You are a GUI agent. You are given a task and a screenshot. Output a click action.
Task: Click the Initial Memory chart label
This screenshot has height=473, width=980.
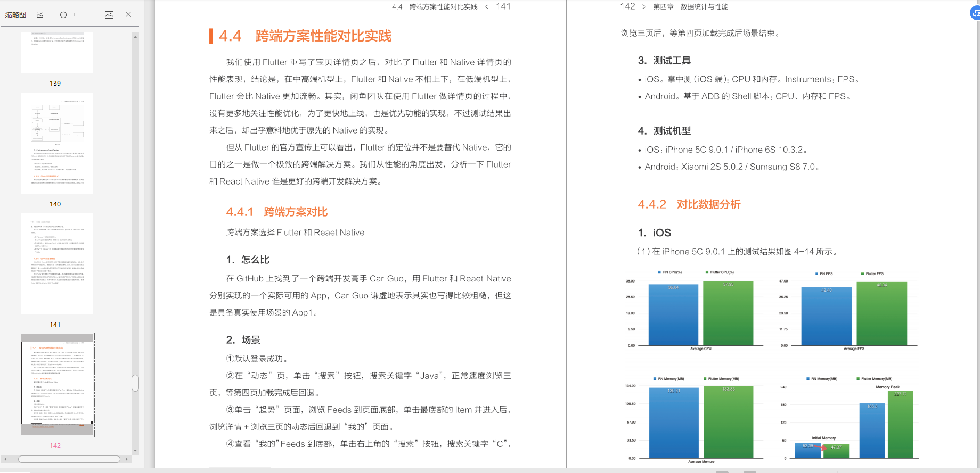(824, 438)
